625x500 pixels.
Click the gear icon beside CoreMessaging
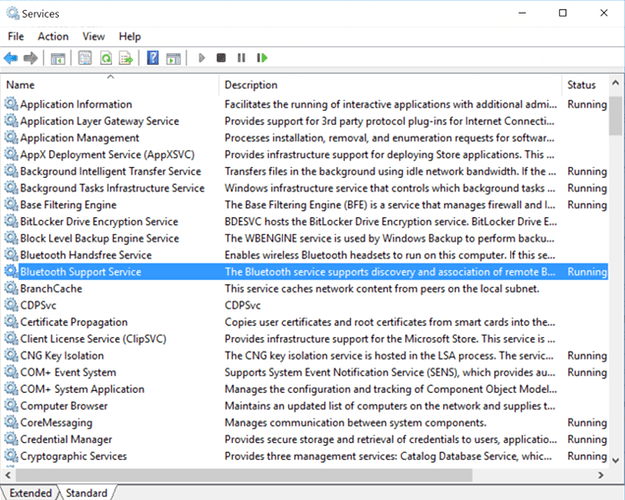tap(11, 422)
